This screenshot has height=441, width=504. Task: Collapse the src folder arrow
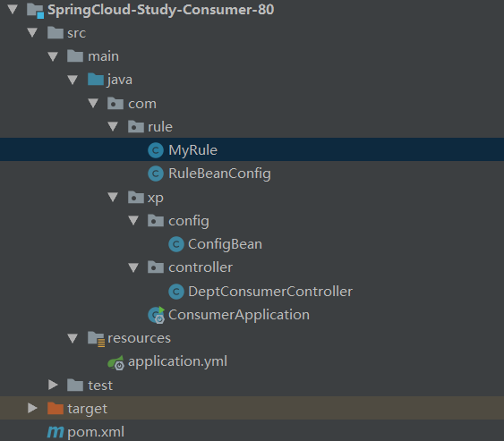[x=32, y=32]
